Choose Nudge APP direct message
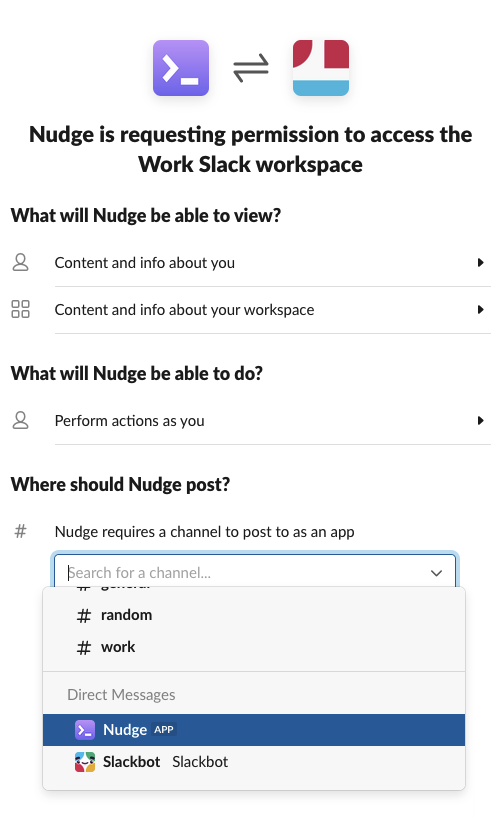The height and width of the screenshot is (819, 501). [254, 730]
